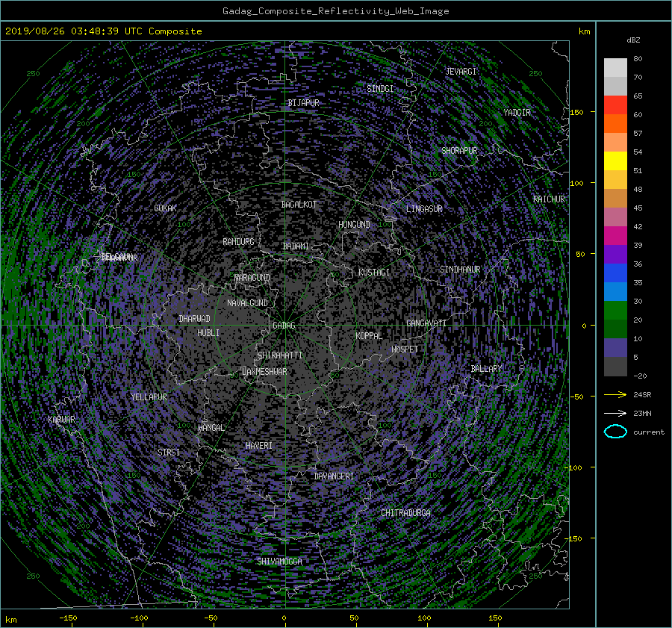Click the LAXMESHWAR city label

point(264,372)
